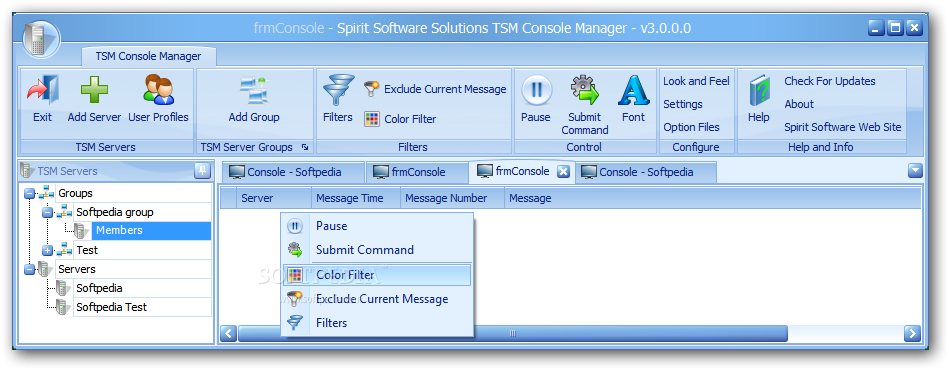949x370 pixels.
Task: Switch to first Console - Softpedia tab
Action: point(294,172)
